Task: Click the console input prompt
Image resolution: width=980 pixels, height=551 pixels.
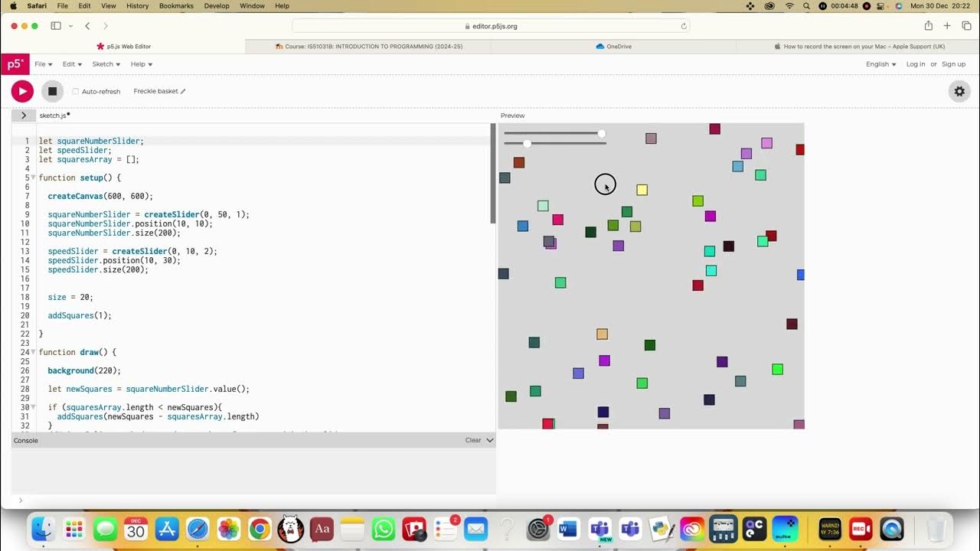Action: [253, 500]
